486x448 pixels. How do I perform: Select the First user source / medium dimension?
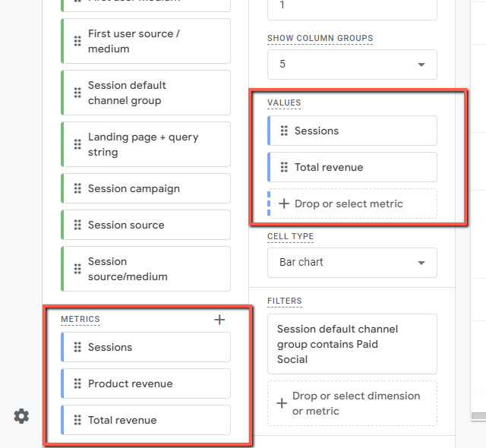click(x=146, y=41)
